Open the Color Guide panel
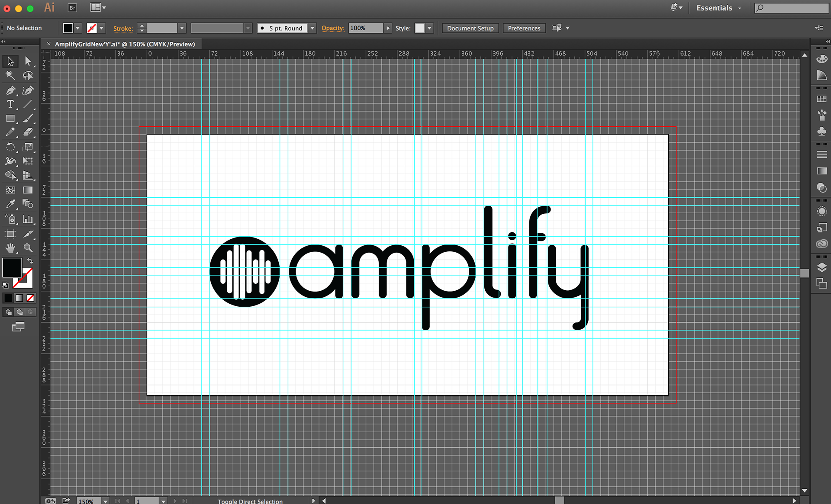The width and height of the screenshot is (831, 504). [821, 75]
